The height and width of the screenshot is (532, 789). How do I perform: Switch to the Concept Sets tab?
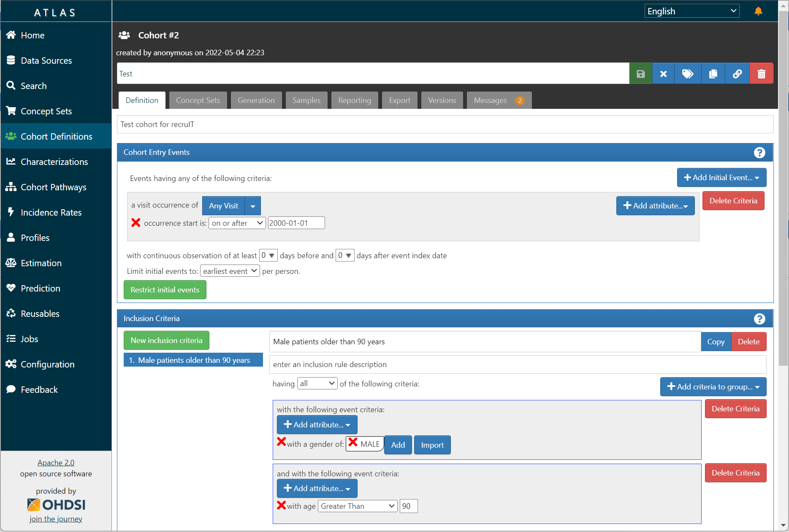(198, 100)
